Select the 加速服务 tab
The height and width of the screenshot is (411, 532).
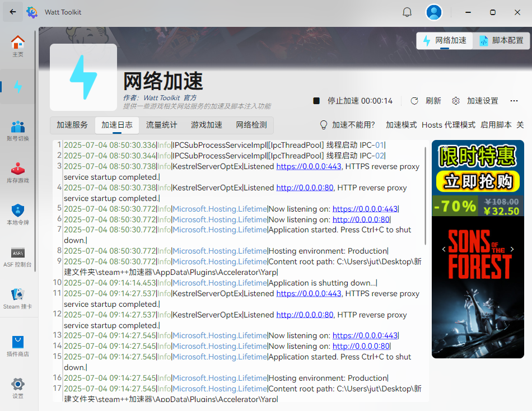(72, 125)
